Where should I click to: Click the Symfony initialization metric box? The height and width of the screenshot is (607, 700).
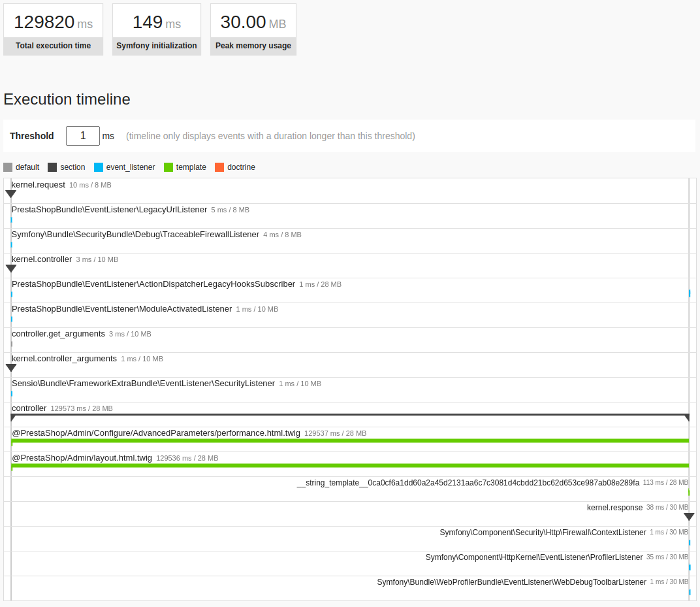pos(157,29)
